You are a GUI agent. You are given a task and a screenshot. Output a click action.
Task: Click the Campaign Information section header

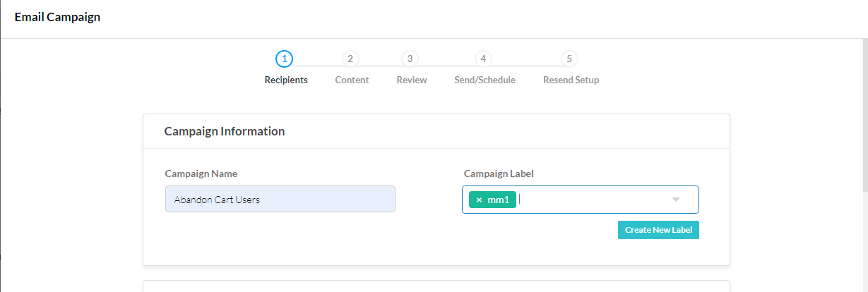pyautogui.click(x=225, y=132)
